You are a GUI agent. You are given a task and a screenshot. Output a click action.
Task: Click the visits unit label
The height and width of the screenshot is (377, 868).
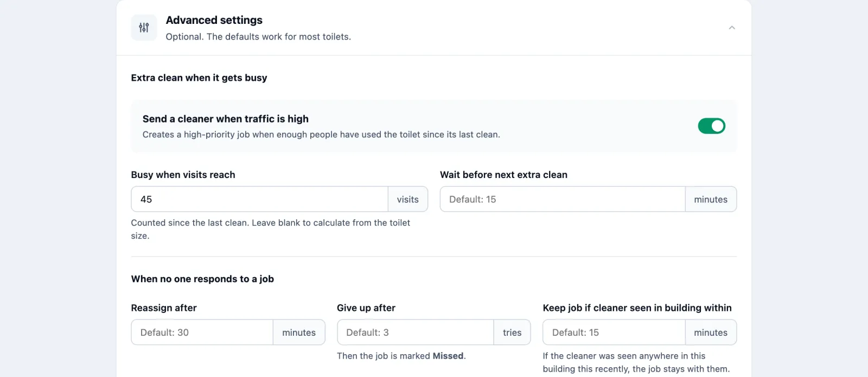(x=408, y=199)
